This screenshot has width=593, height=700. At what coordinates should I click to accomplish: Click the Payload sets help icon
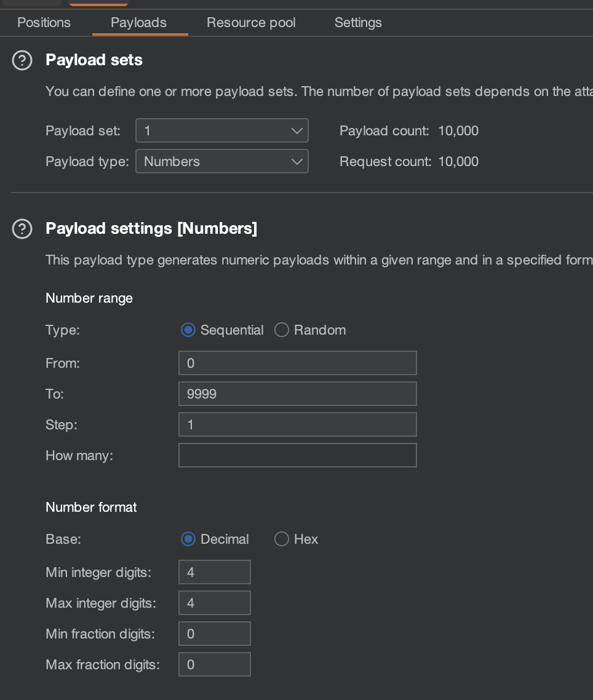(22, 60)
